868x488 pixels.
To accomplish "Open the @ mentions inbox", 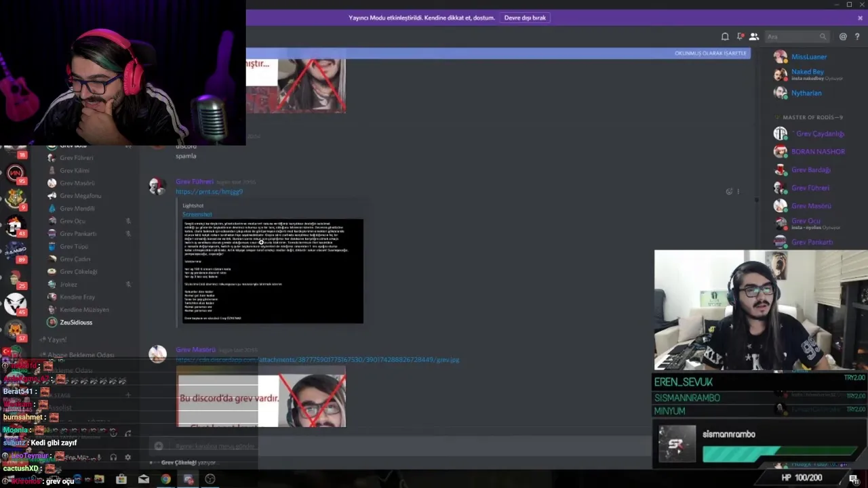I will tap(842, 37).
